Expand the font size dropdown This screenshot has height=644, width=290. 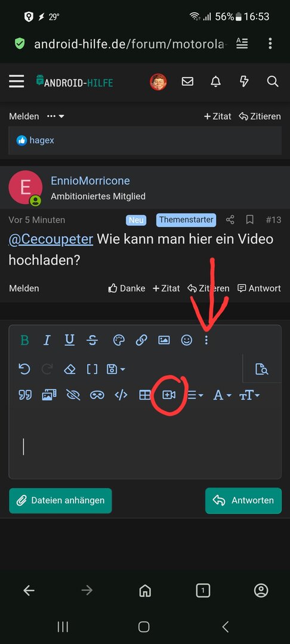coord(249,395)
